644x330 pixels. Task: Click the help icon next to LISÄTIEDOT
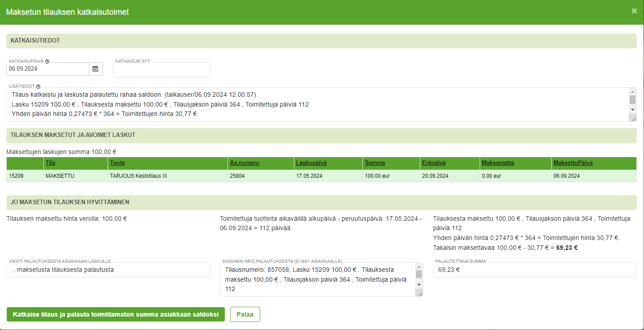tap(38, 86)
